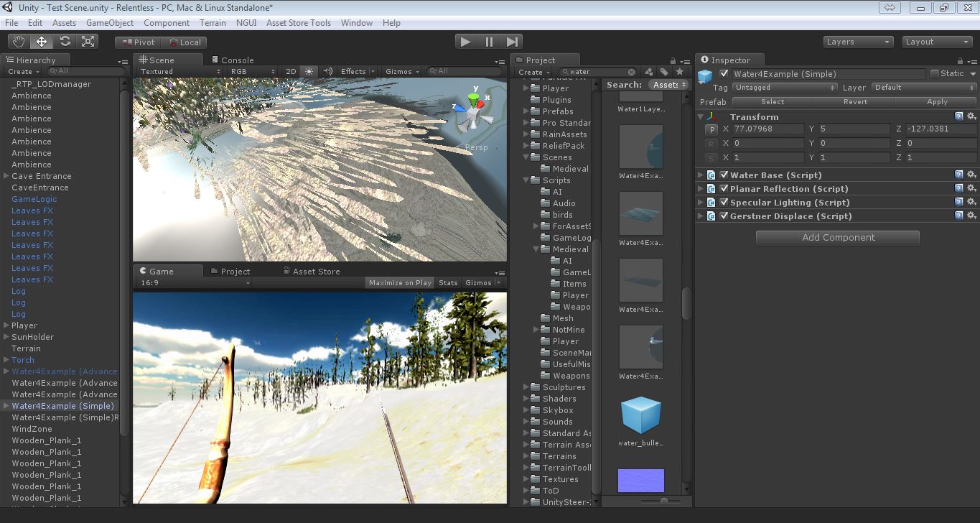Screen dimensions: 980x523
Task: Click the scene orientation gizmo cube
Action: coord(472,112)
